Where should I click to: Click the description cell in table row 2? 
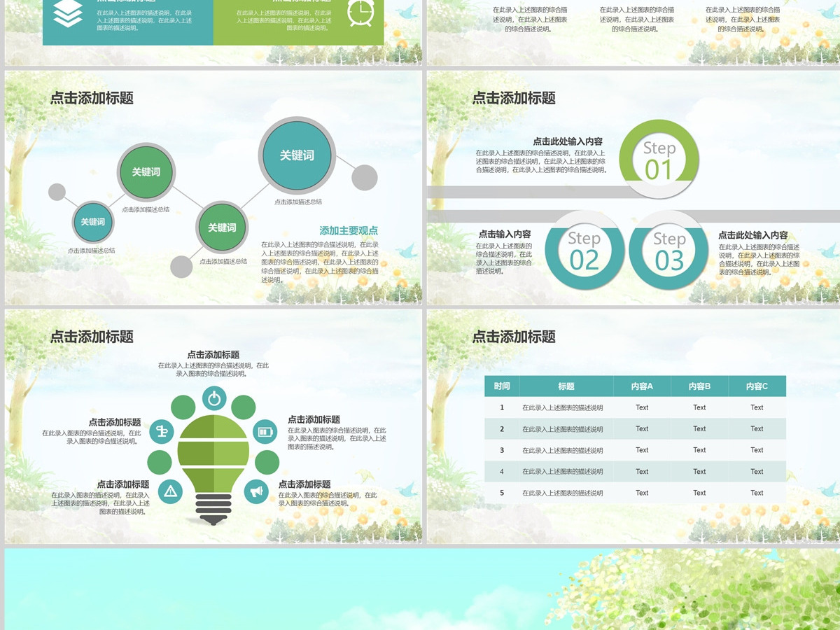click(566, 429)
